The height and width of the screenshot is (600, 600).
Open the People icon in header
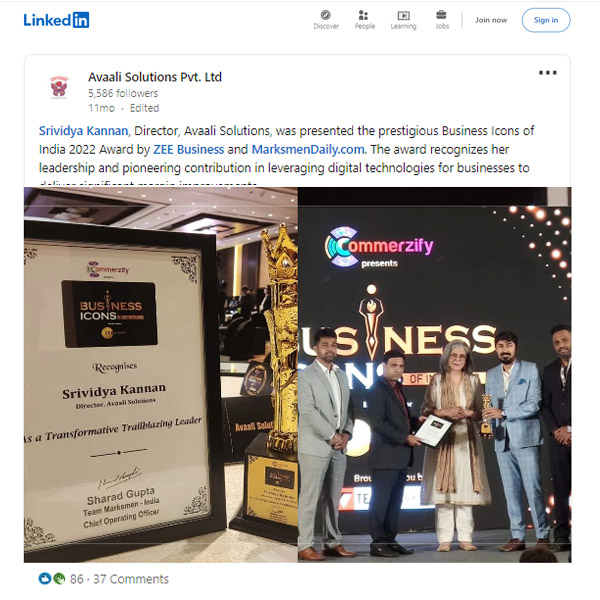click(x=364, y=15)
